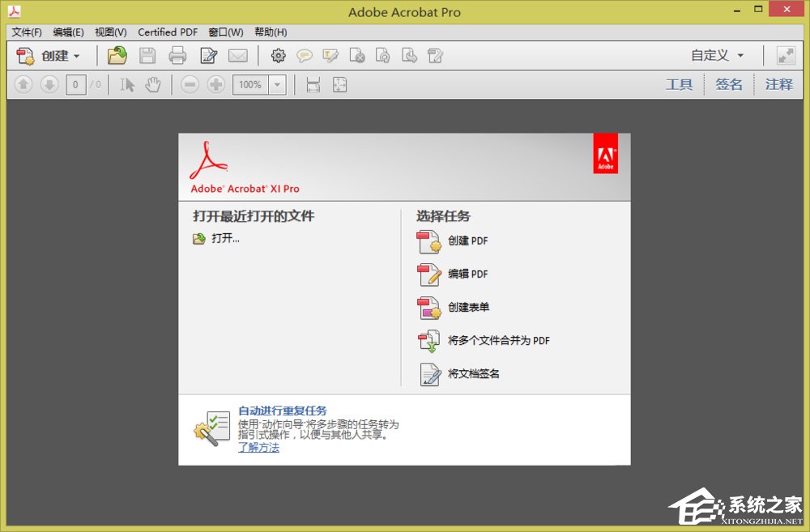This screenshot has width=810, height=532.
Task: Send the file by email icon
Action: tap(239, 55)
